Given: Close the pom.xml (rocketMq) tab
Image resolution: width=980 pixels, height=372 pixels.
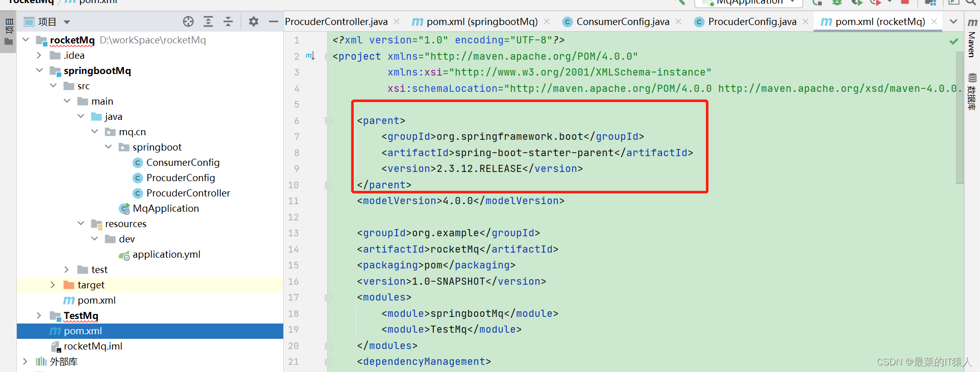Looking at the screenshot, I should point(934,21).
